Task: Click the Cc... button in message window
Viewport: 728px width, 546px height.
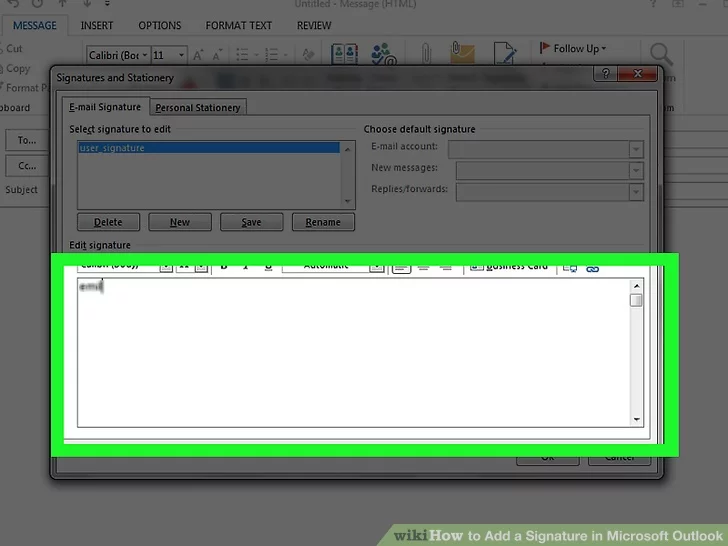Action: [x=27, y=166]
